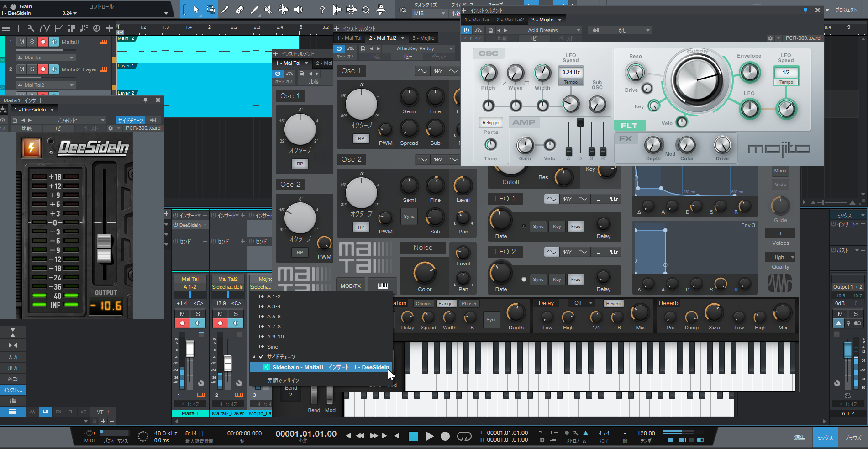Toggle monitor on Maitai2_Layer track

(54, 69)
